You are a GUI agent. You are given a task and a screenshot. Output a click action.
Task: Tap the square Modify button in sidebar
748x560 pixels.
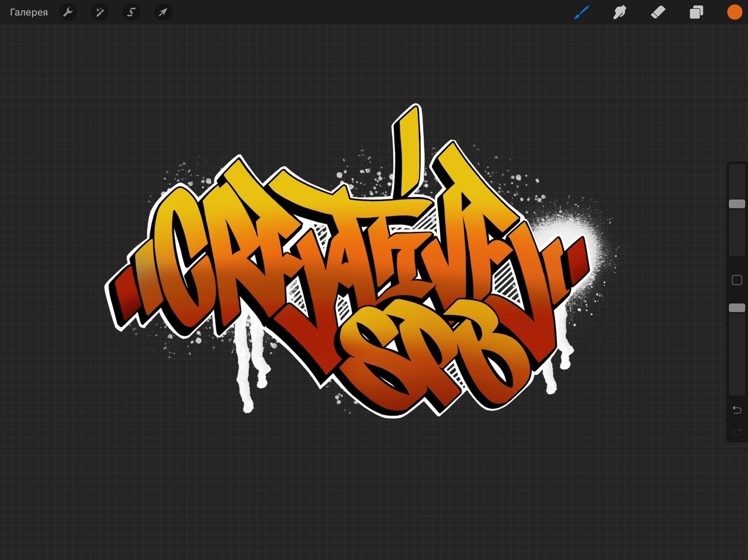tap(737, 280)
